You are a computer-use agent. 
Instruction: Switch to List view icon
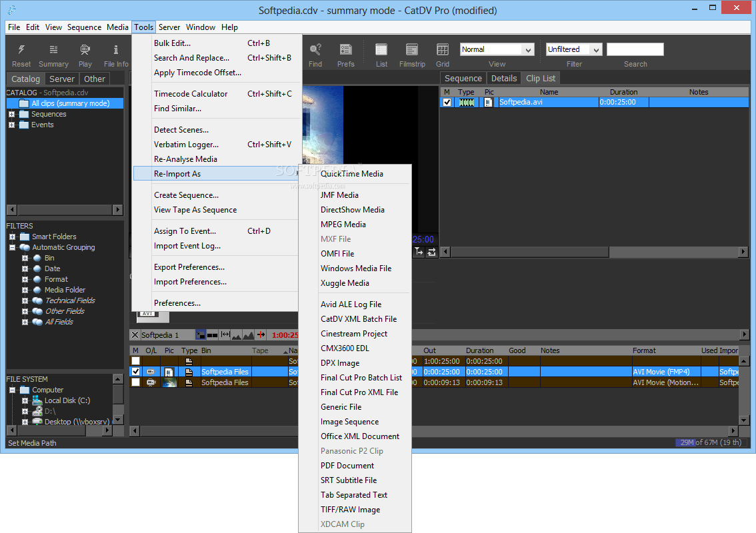coord(381,50)
